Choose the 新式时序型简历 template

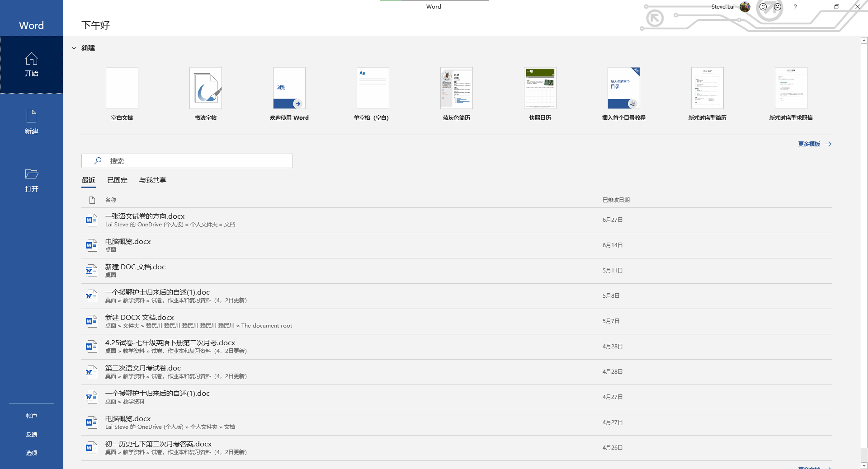(x=708, y=94)
